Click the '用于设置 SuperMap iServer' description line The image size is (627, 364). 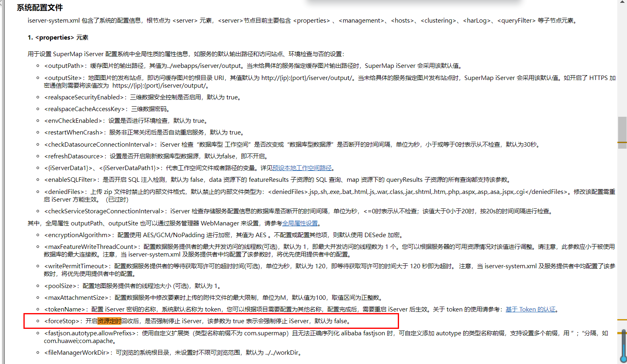tap(186, 54)
